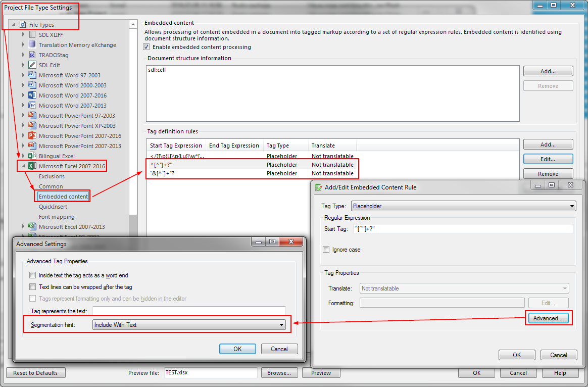Open the Segmentation hint dropdown
This screenshot has height=387, width=588.
click(189, 325)
